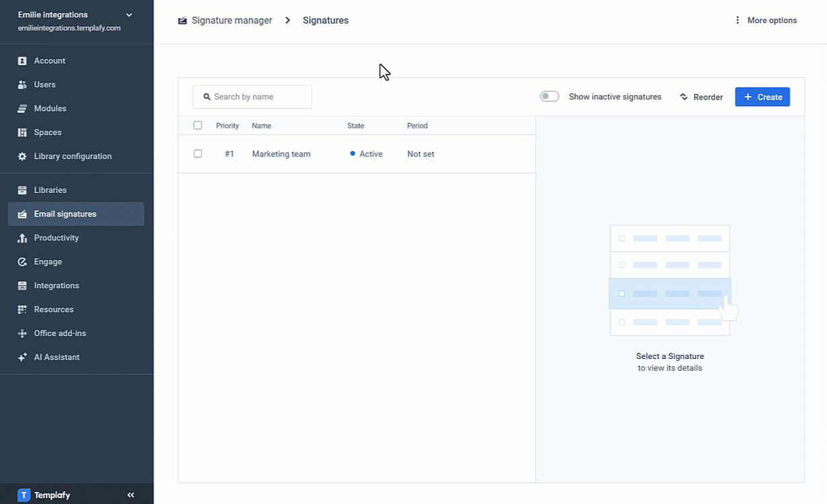The height and width of the screenshot is (504, 827).
Task: Select all signatures via header checkbox
Action: point(198,125)
